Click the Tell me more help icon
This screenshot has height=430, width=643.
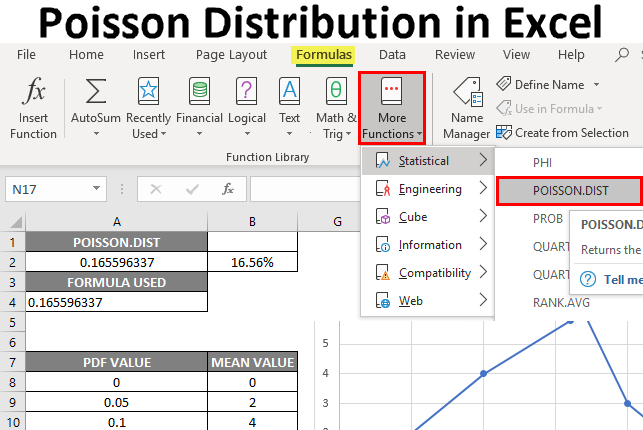(x=588, y=280)
